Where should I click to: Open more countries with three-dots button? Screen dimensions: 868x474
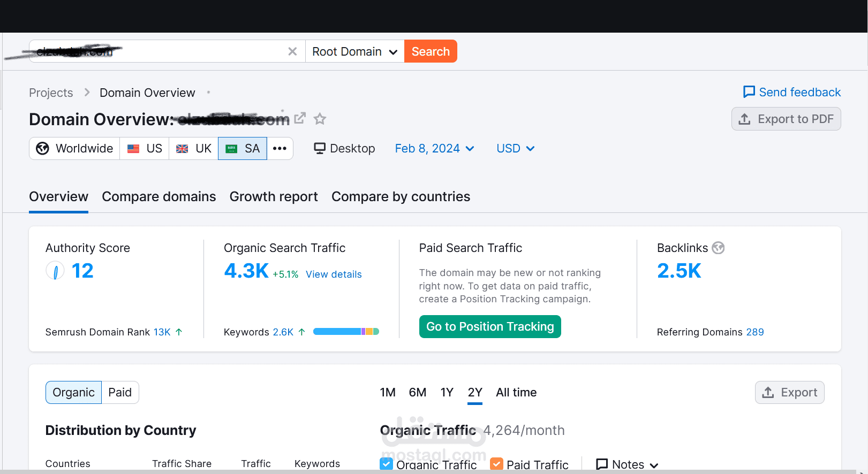coord(280,149)
